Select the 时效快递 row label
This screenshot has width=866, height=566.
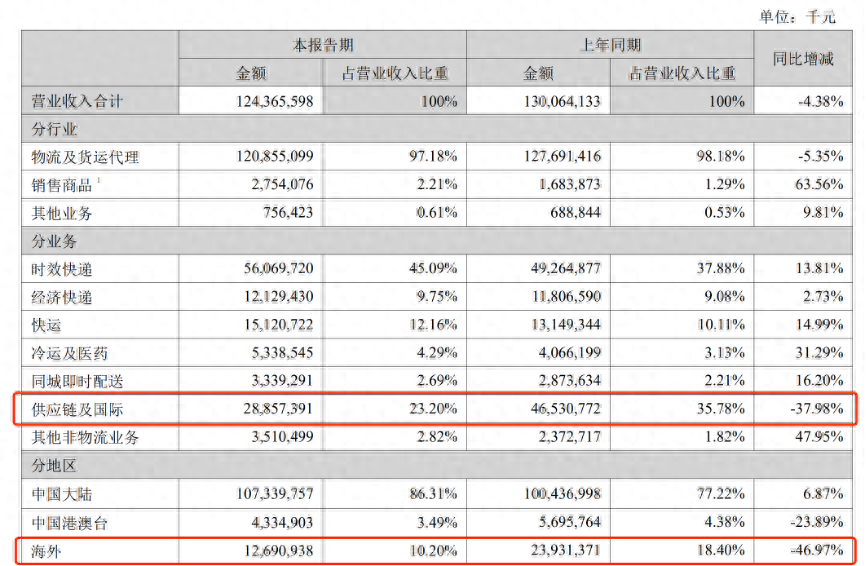[x=62, y=269]
